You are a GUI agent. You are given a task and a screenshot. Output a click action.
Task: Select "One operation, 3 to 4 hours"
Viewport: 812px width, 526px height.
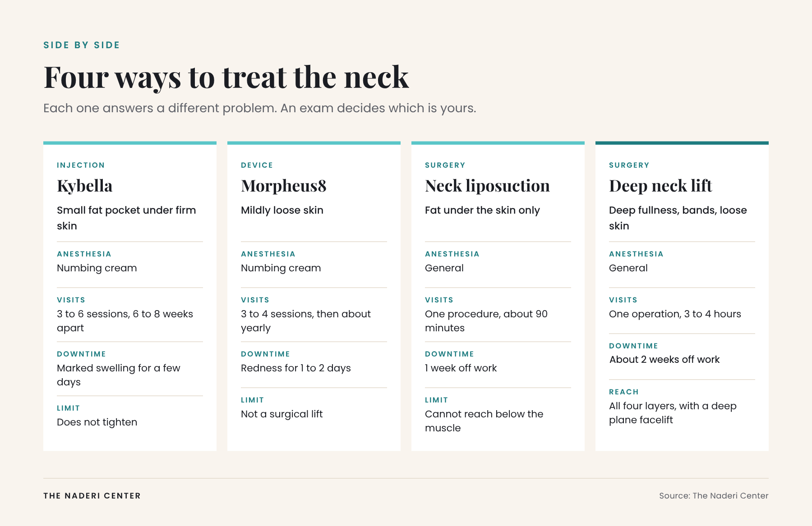[675, 314]
